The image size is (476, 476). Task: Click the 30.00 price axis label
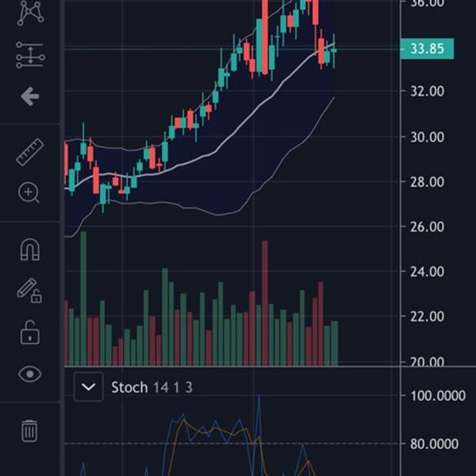(427, 137)
